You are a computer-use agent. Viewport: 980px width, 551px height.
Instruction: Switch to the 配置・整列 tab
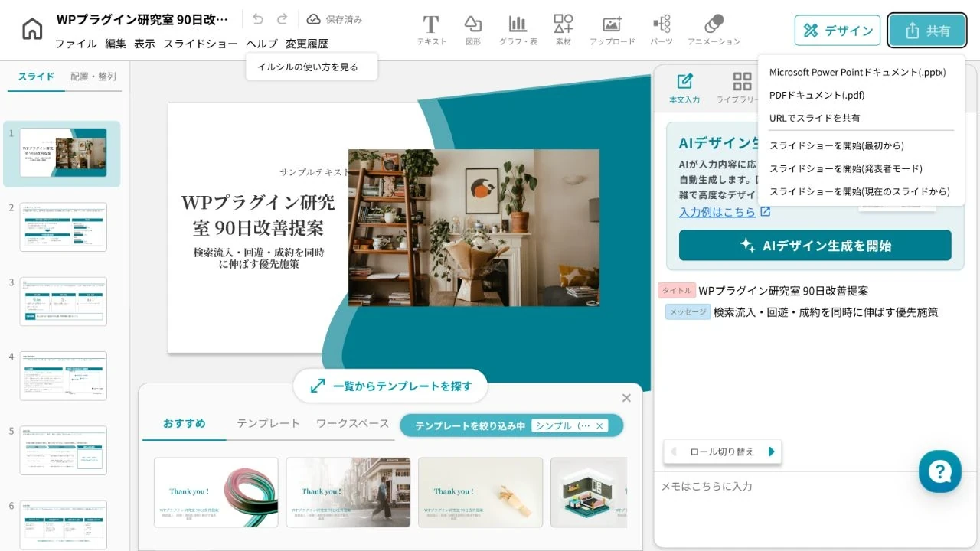(93, 77)
